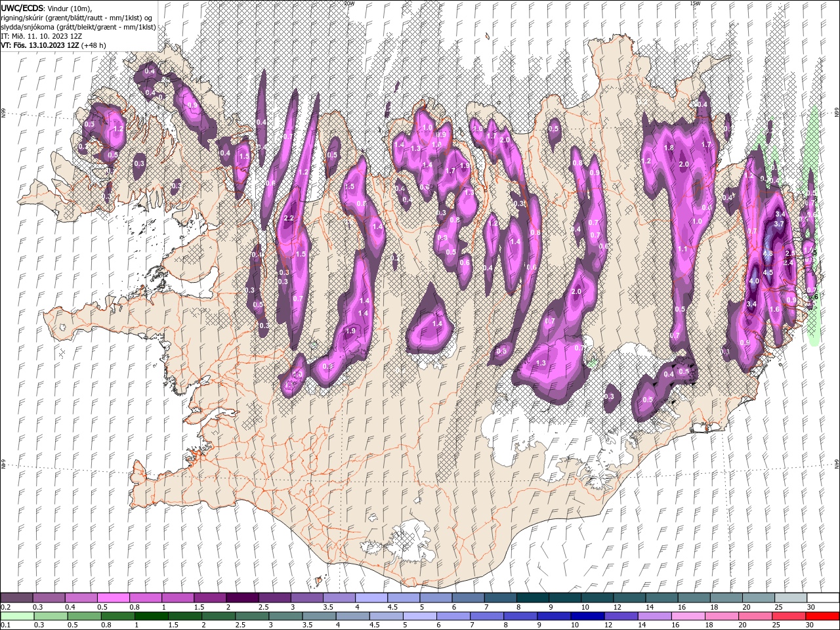Pick the darkest purple snow swatch labeled 2
The image size is (840, 630).
[242, 598]
